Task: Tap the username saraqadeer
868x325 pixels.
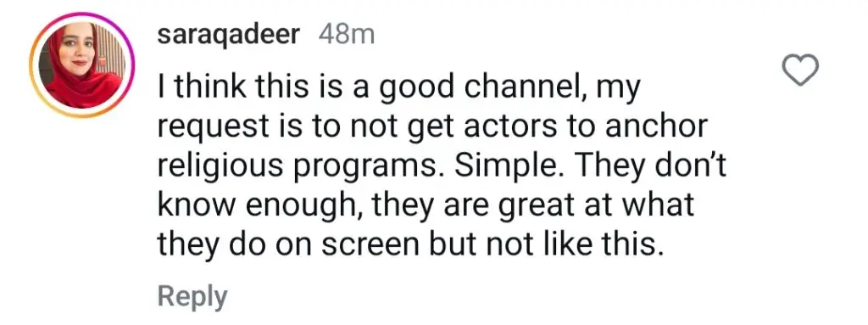Action: click(x=229, y=36)
